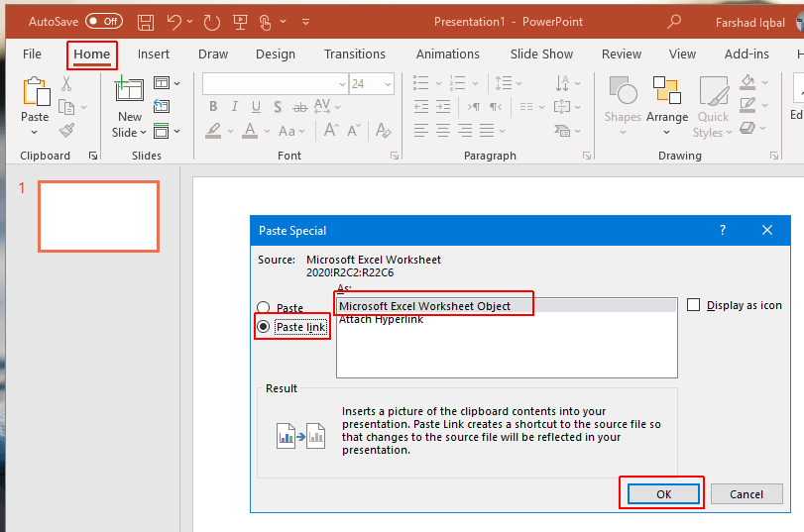Screen dimensions: 804x532
Task: Start presentation from beginning icon
Action: click(240, 22)
